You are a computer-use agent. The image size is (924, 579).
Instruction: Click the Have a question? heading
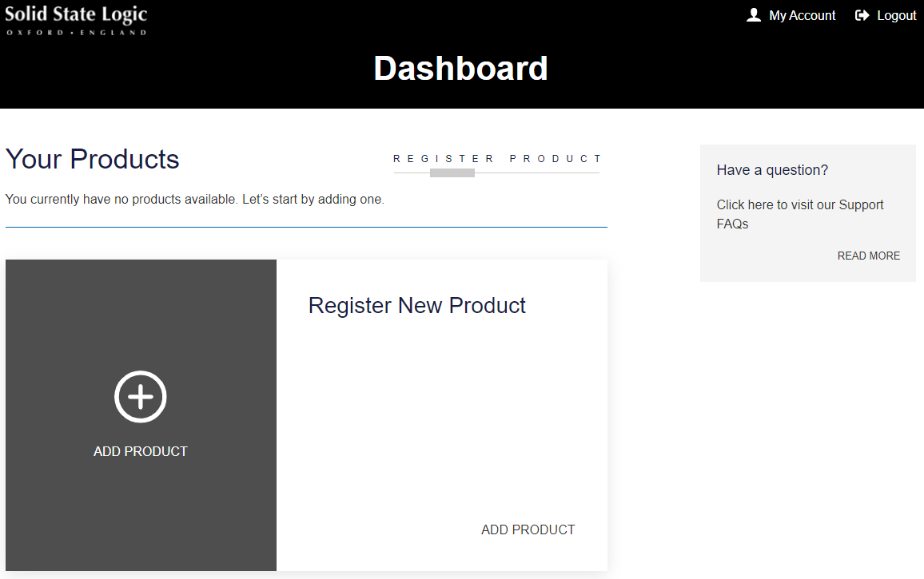click(772, 170)
